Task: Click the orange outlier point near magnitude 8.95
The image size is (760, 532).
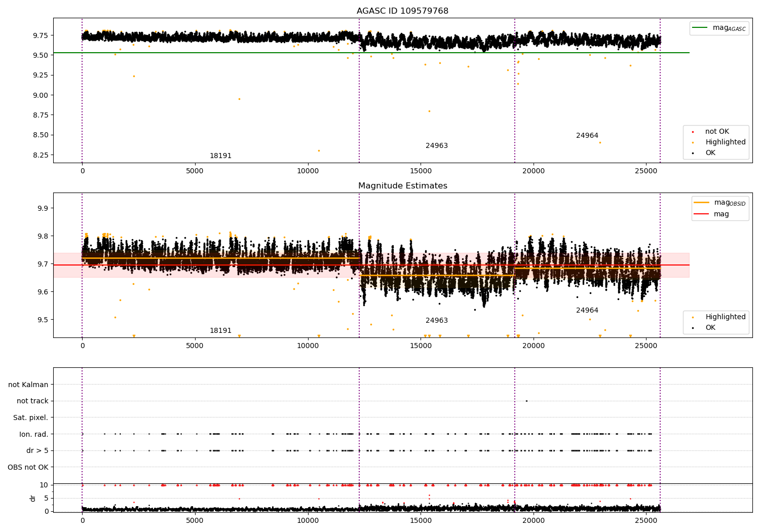Action: click(239, 99)
